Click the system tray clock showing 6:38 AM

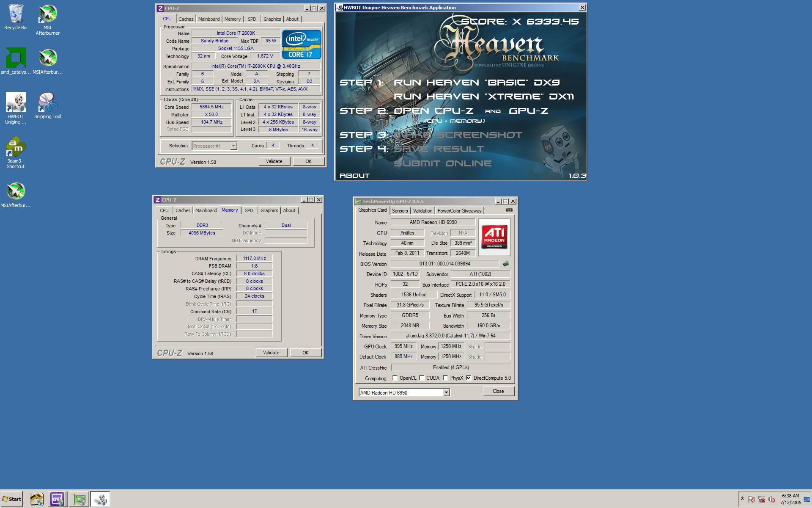[790, 499]
